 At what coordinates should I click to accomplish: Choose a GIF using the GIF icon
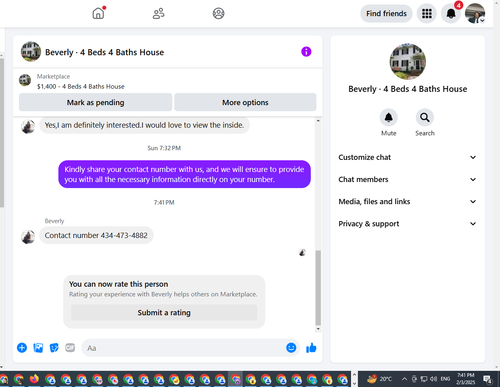(70, 348)
